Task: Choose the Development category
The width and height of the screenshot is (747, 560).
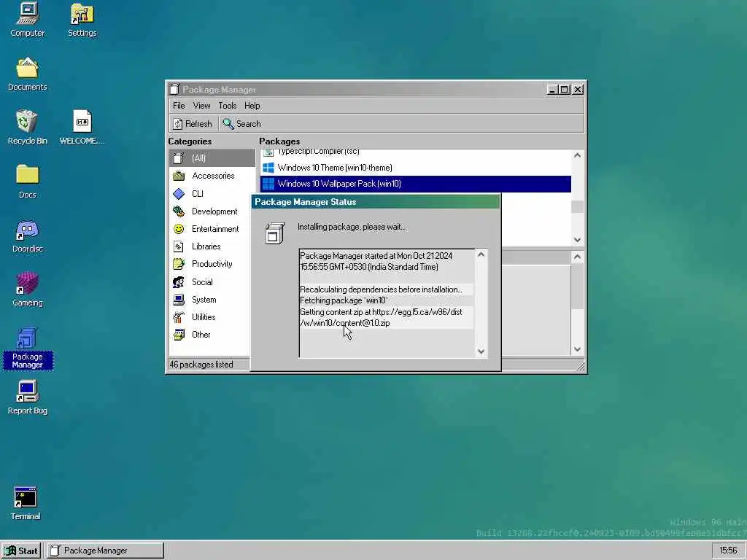Action: (x=212, y=211)
